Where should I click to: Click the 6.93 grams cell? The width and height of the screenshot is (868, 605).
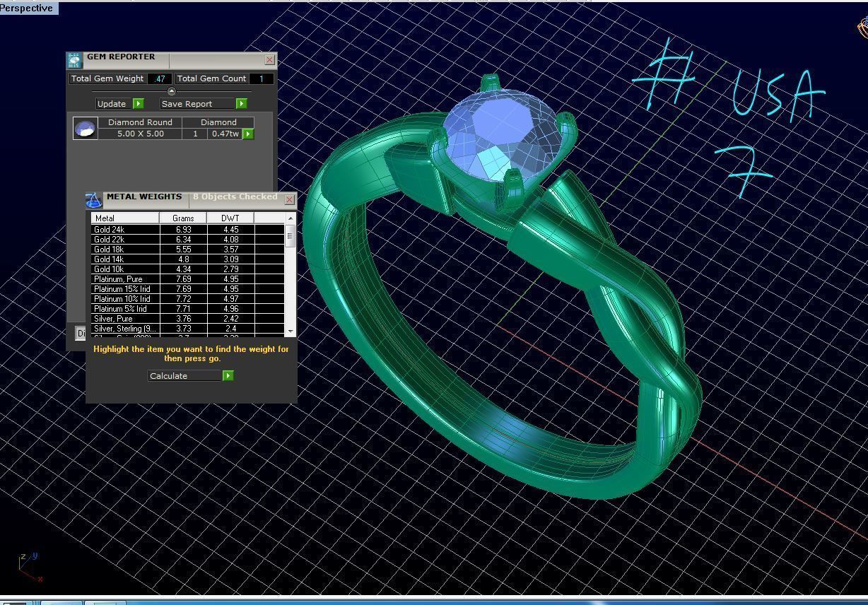[183, 230]
